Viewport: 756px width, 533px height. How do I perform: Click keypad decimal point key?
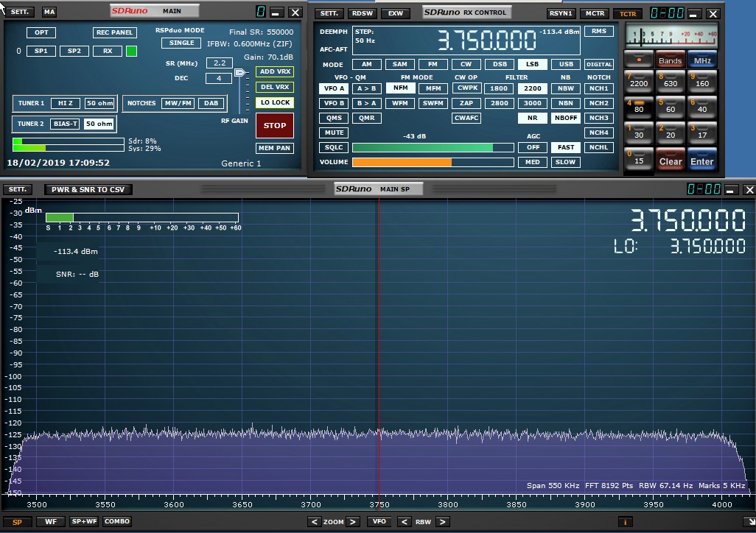click(x=639, y=60)
